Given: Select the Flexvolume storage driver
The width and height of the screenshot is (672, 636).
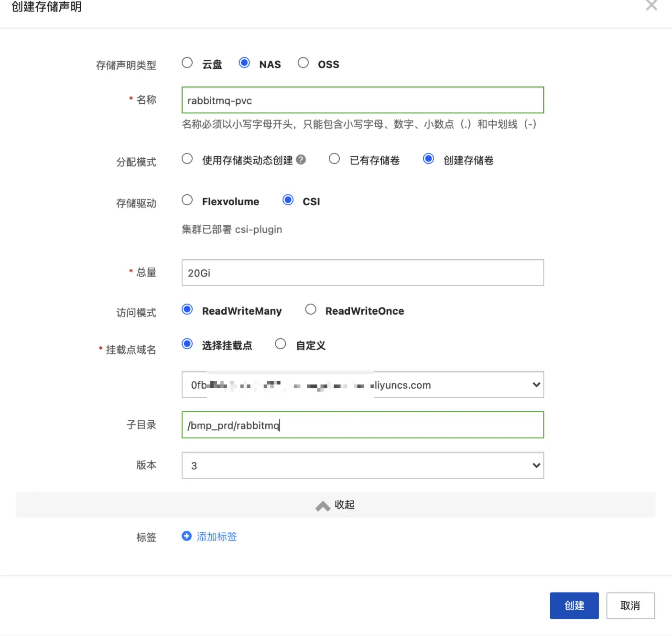Looking at the screenshot, I should 187,200.
